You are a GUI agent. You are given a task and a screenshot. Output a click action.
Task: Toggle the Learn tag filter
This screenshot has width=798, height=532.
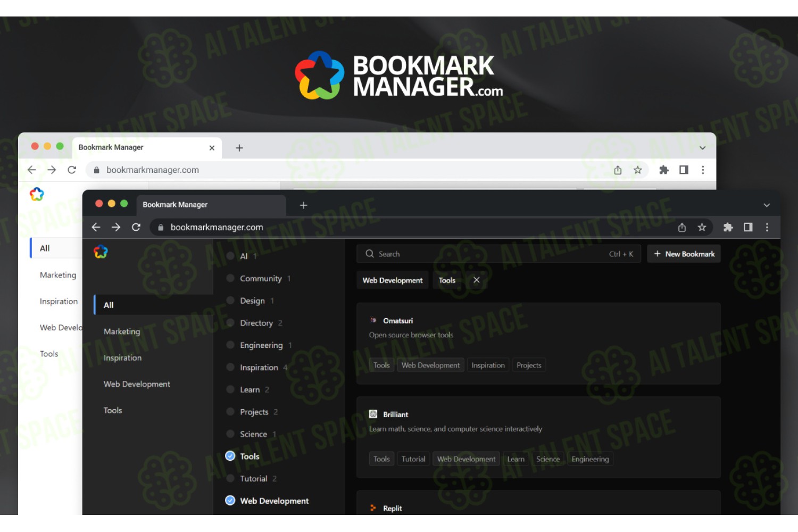pos(230,389)
